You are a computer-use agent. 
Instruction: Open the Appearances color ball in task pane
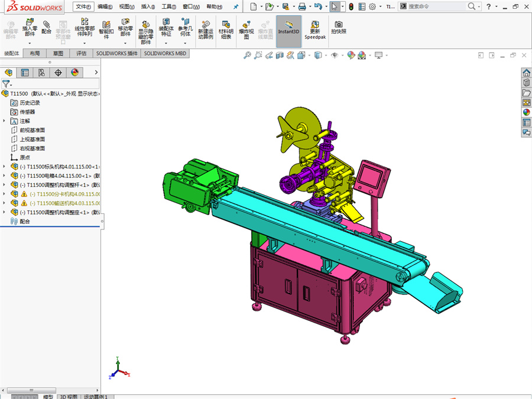(526, 112)
